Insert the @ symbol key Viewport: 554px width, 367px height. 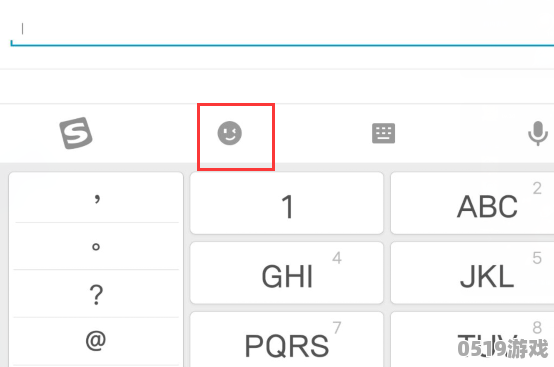click(96, 341)
